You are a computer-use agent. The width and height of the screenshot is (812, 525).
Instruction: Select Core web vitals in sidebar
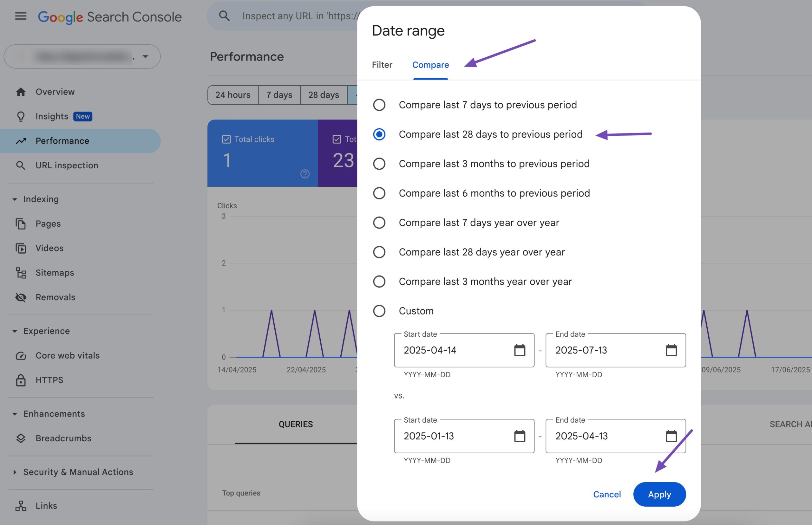[x=67, y=355]
